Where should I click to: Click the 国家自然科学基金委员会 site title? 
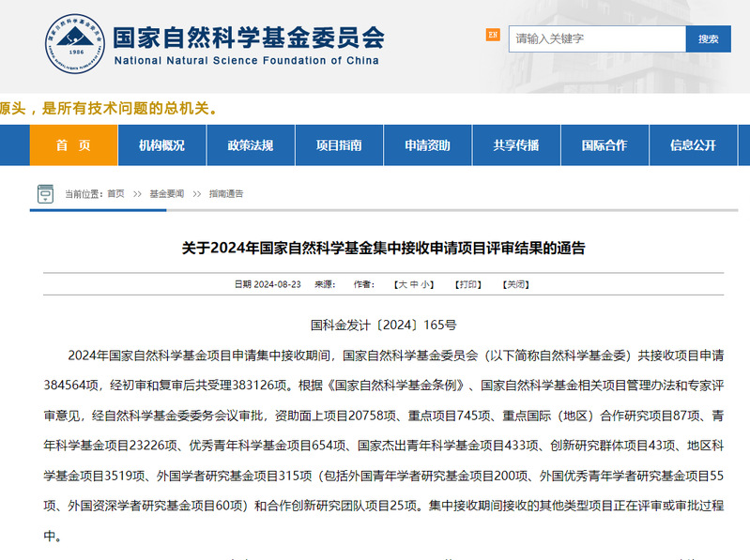(249, 38)
